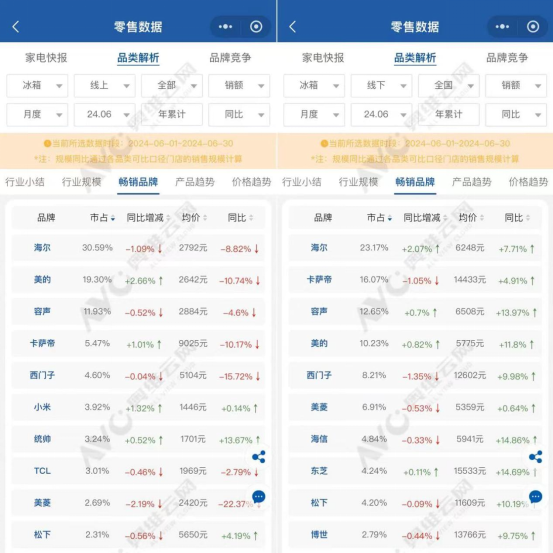
Task: Open chat bubble in right panel
Action: tap(535, 497)
